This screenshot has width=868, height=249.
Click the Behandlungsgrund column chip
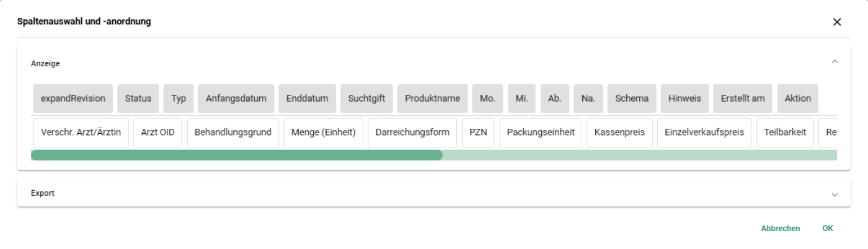233,133
